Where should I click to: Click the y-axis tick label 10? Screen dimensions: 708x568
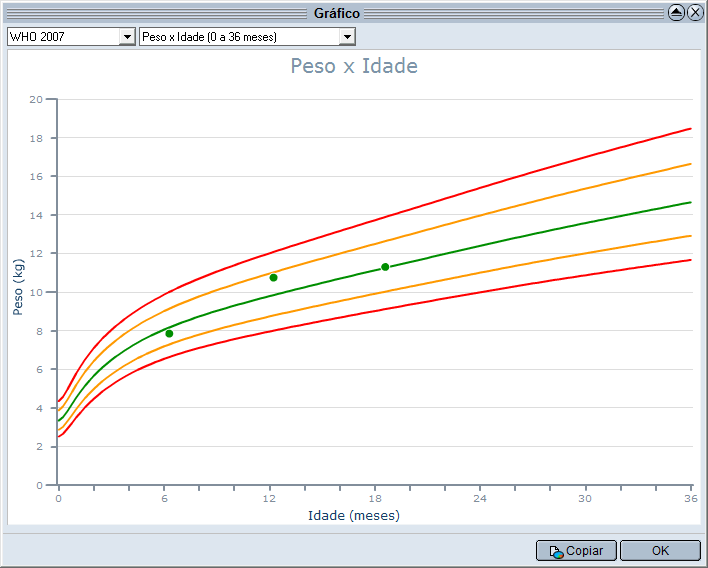click(36, 293)
